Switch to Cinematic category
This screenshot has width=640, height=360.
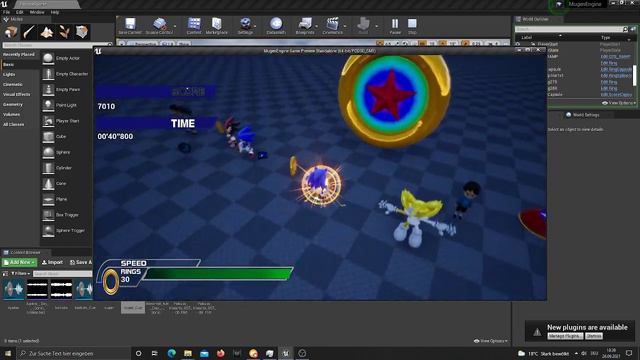click(19, 84)
